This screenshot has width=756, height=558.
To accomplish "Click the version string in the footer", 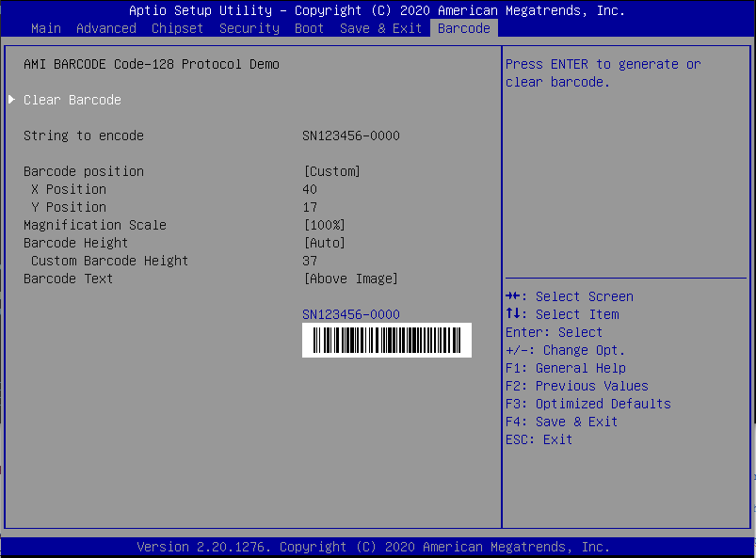I will point(378,547).
